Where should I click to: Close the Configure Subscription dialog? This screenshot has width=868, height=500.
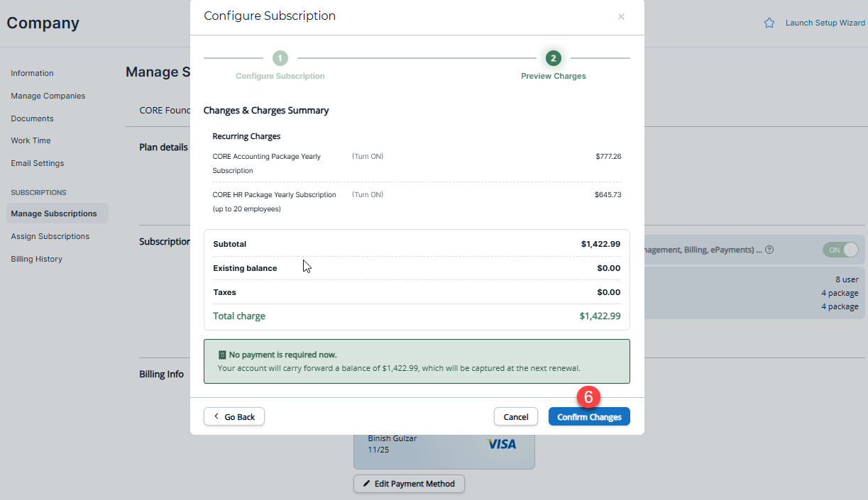tap(621, 17)
